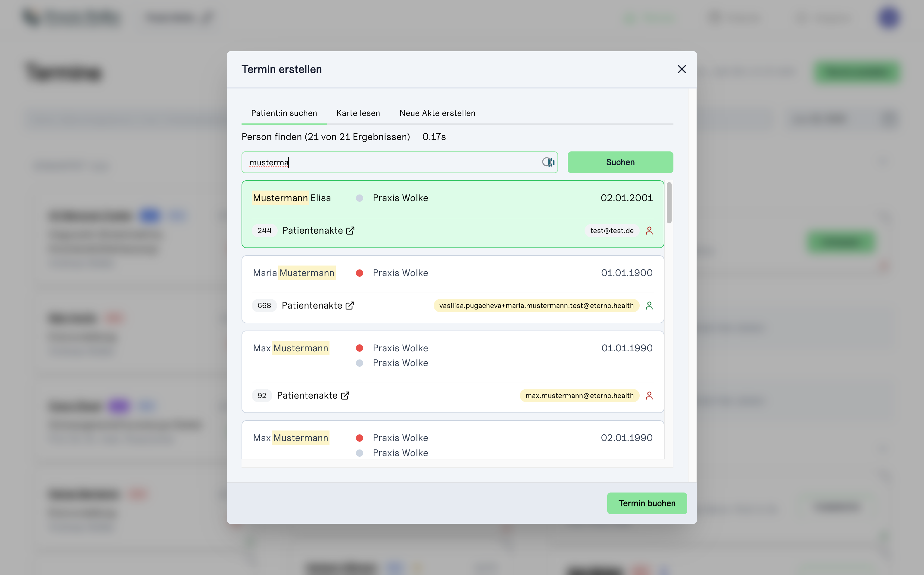
Task: Start search with the Suchen button
Action: pos(620,162)
